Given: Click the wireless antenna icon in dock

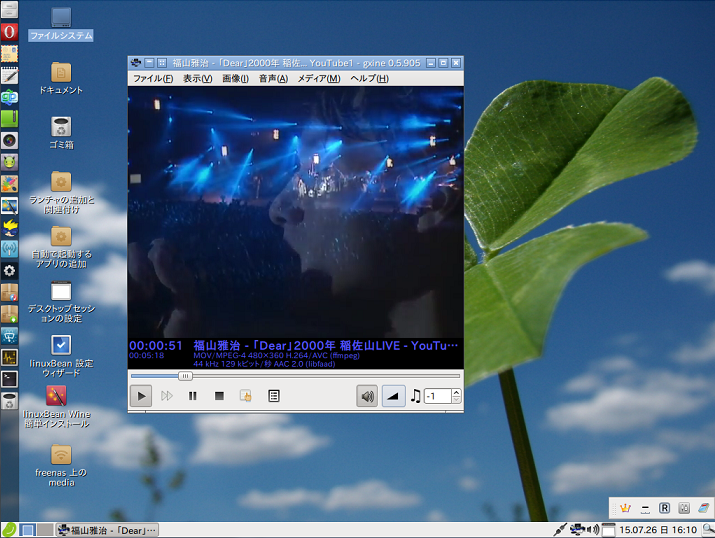Looking at the screenshot, I should tap(9, 249).
